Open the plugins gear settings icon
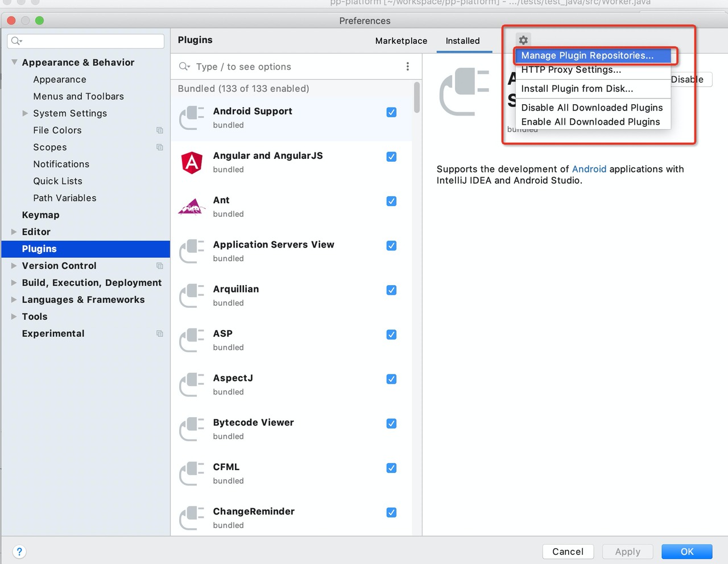The width and height of the screenshot is (728, 564). 523,40
